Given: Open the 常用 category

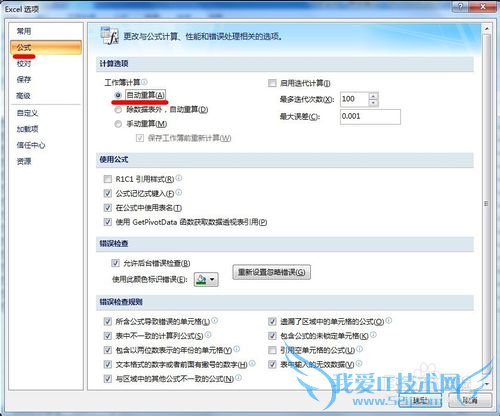Looking at the screenshot, I should (24, 31).
